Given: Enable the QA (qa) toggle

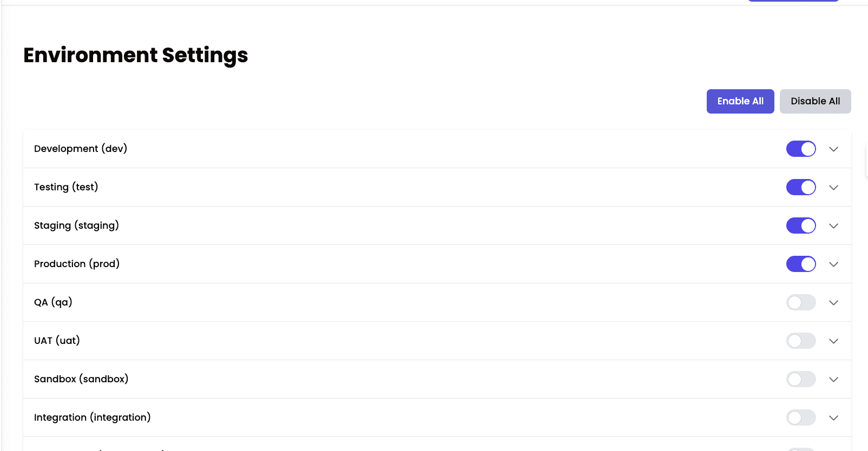Looking at the screenshot, I should click(x=801, y=302).
